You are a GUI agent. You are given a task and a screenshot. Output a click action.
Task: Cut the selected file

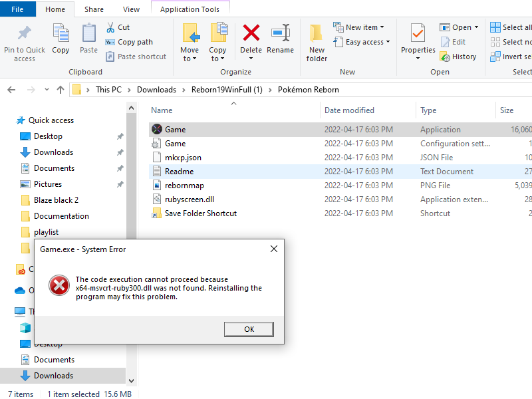tap(118, 27)
